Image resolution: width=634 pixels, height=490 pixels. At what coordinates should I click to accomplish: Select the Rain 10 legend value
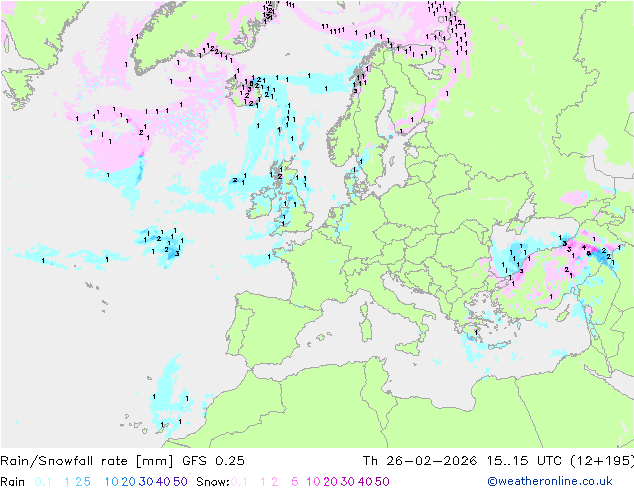tap(112, 482)
